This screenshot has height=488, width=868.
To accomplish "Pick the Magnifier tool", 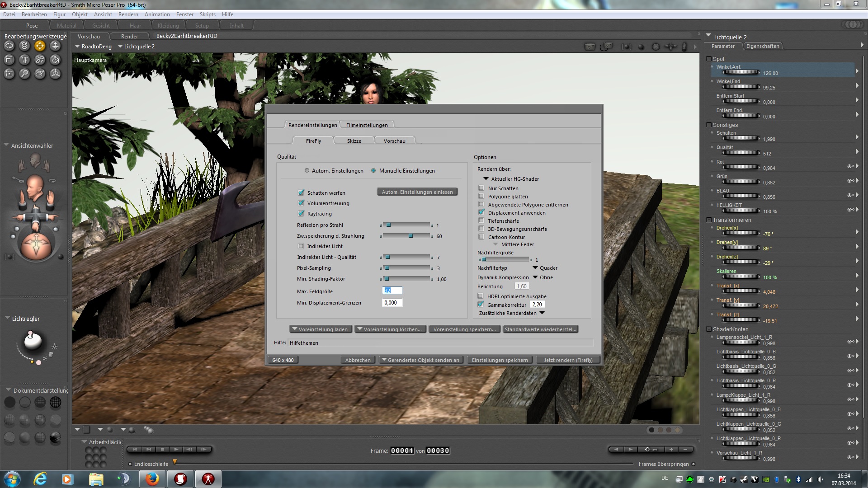I will coord(24,74).
